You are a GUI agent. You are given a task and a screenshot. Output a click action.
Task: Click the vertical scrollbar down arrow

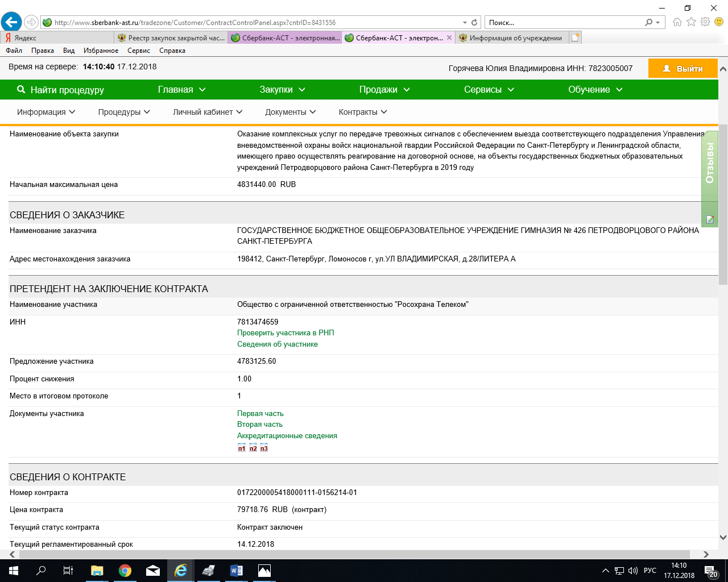[x=723, y=537]
